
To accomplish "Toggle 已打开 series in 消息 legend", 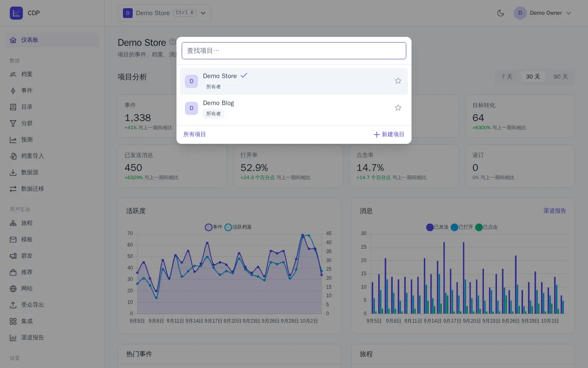I will (462, 227).
